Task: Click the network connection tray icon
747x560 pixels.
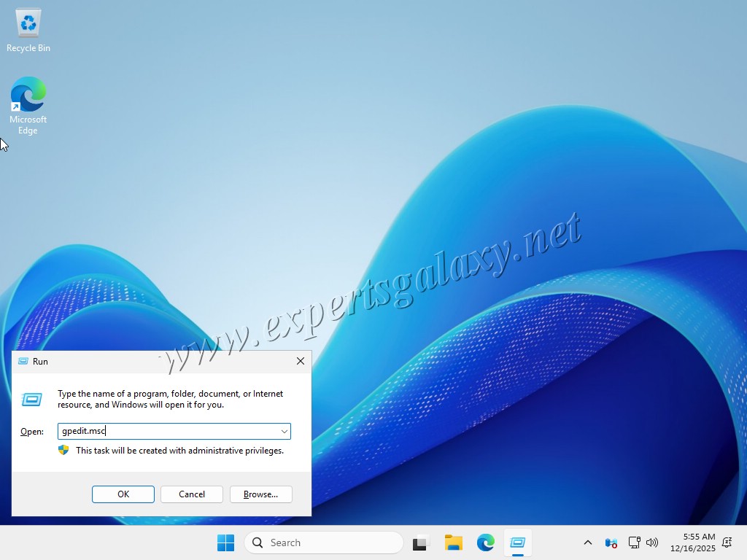Action: 634,542
